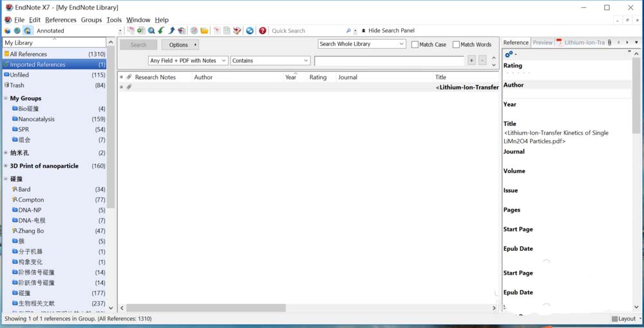644x328 pixels.
Task: Switch to Local Library Mode icon
Action: click(x=7, y=31)
